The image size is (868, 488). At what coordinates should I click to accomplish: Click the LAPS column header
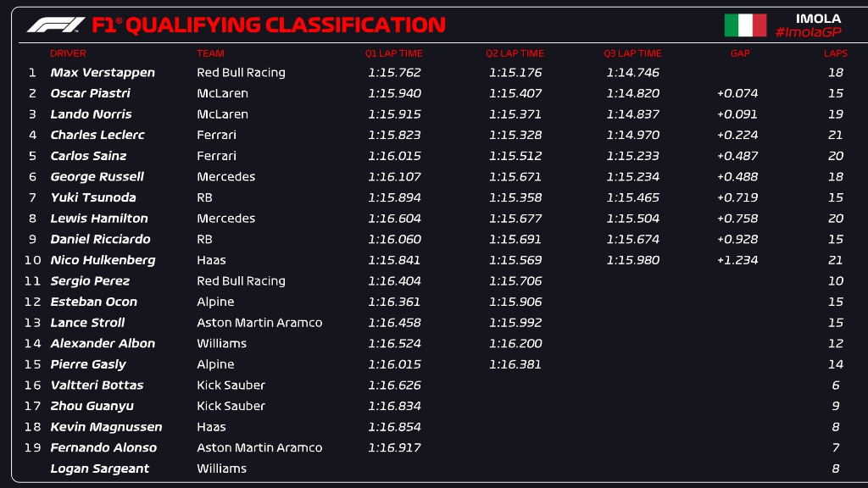835,53
